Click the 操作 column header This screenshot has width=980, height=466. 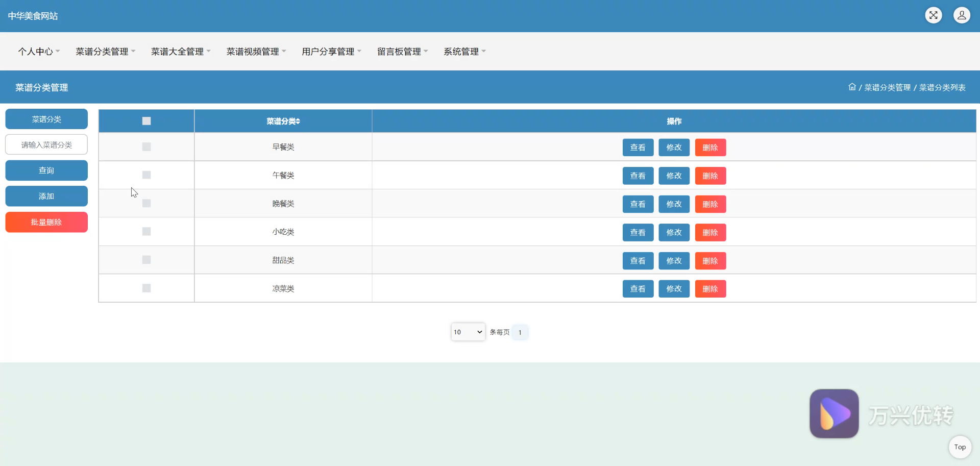[674, 121]
